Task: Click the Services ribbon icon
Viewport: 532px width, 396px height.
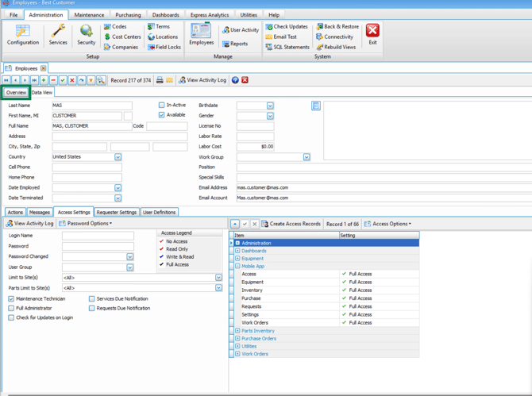Action: [58, 34]
